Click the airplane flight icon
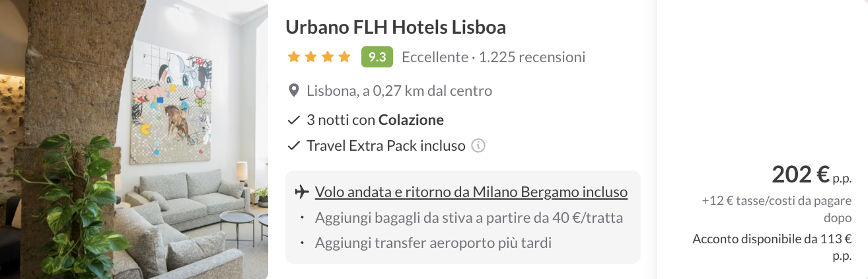 [302, 192]
